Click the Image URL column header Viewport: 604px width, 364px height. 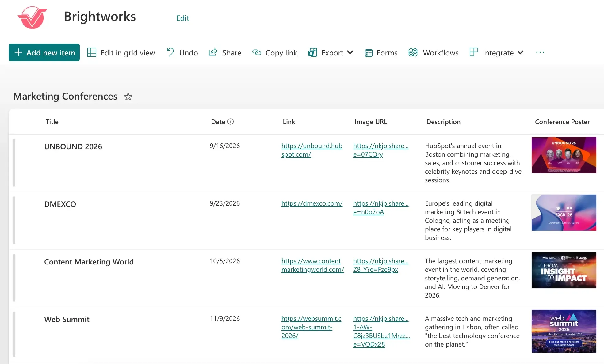(x=371, y=122)
